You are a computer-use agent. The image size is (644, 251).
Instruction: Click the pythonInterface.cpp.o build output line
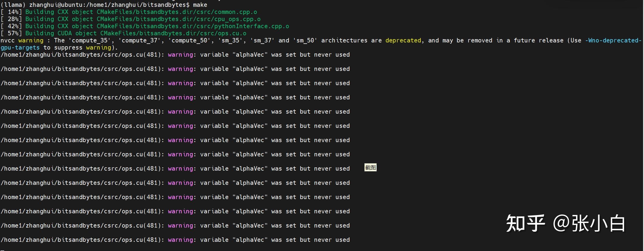157,26
